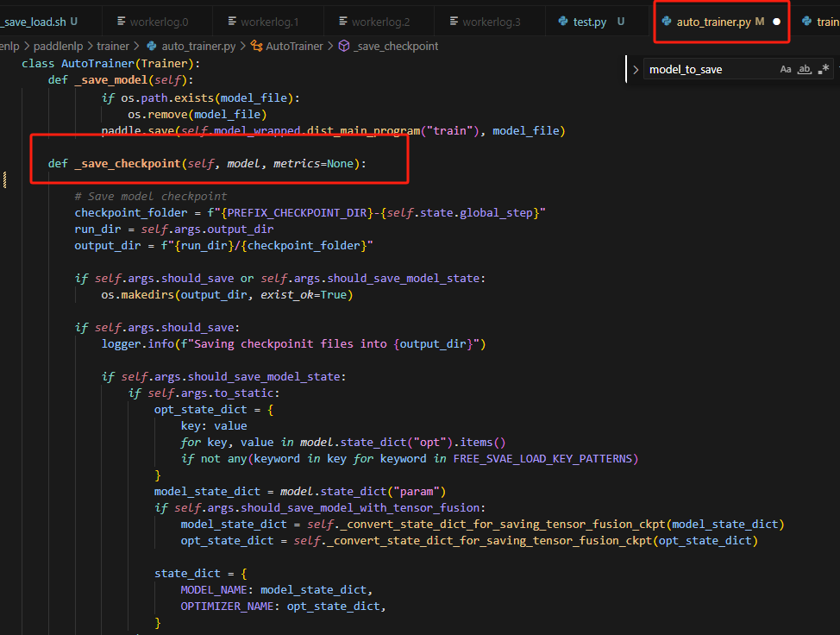This screenshot has height=635, width=840.
Task: Open the paddlenlp folder breadcrumb
Action: (x=38, y=46)
